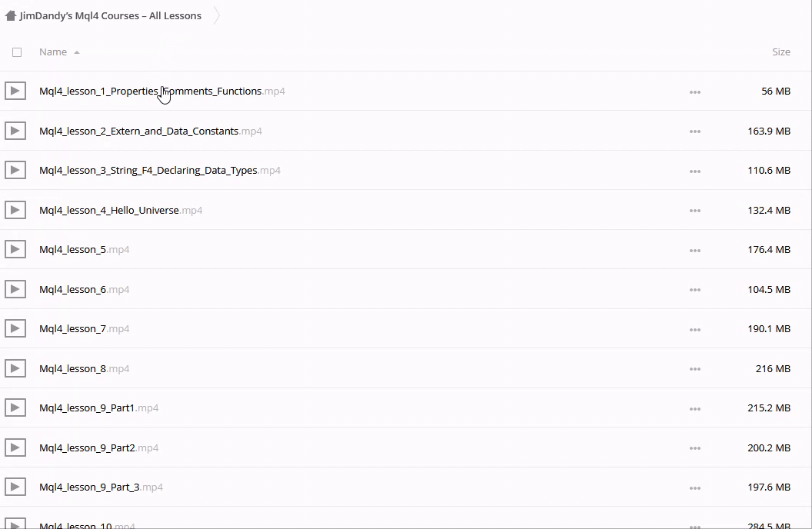Viewport: 812px width, 529px height.
Task: Open more options menu for Mql4_lesson_5
Action: coord(695,250)
